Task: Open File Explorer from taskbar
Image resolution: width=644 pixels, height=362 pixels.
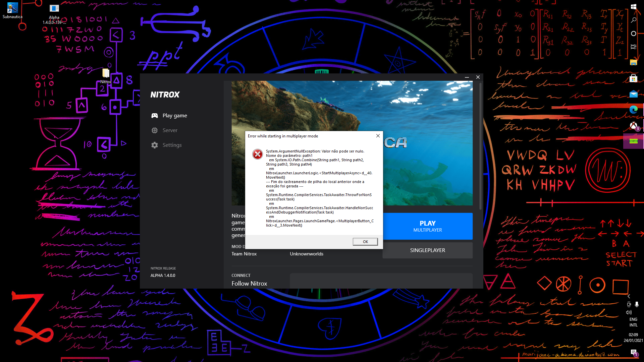Action: coord(633,62)
